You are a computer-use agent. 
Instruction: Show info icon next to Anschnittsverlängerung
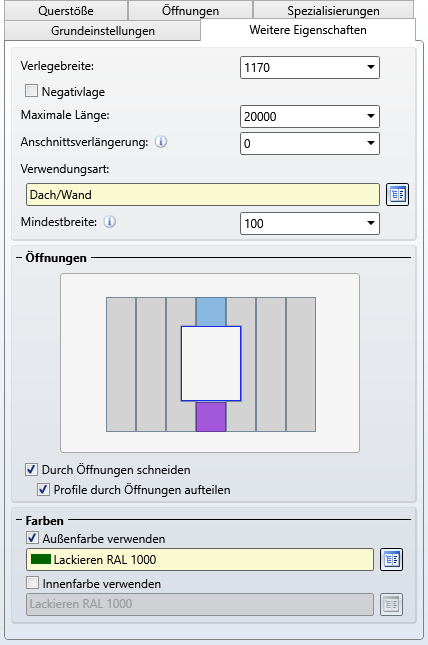click(161, 142)
